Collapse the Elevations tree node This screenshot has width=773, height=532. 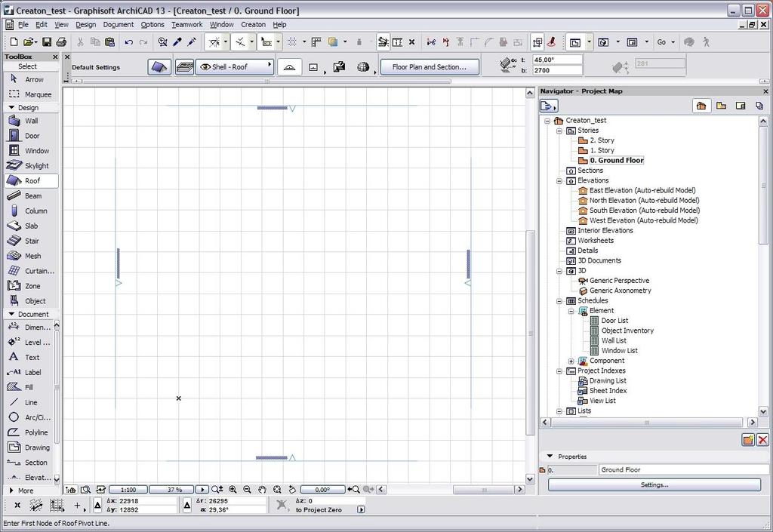(x=559, y=181)
